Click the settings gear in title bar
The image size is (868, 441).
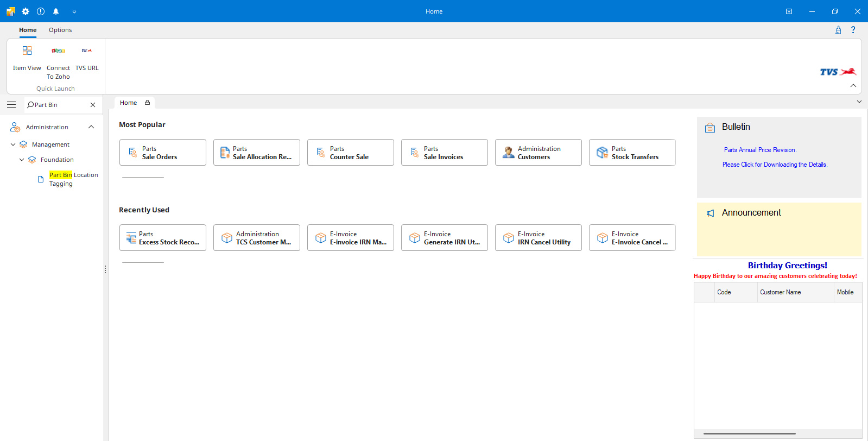pyautogui.click(x=26, y=11)
